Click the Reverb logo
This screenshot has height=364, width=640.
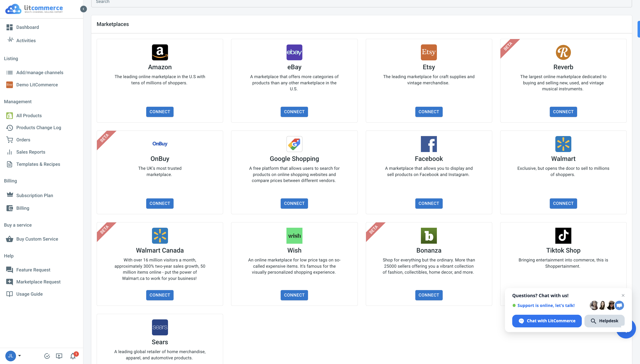[563, 52]
